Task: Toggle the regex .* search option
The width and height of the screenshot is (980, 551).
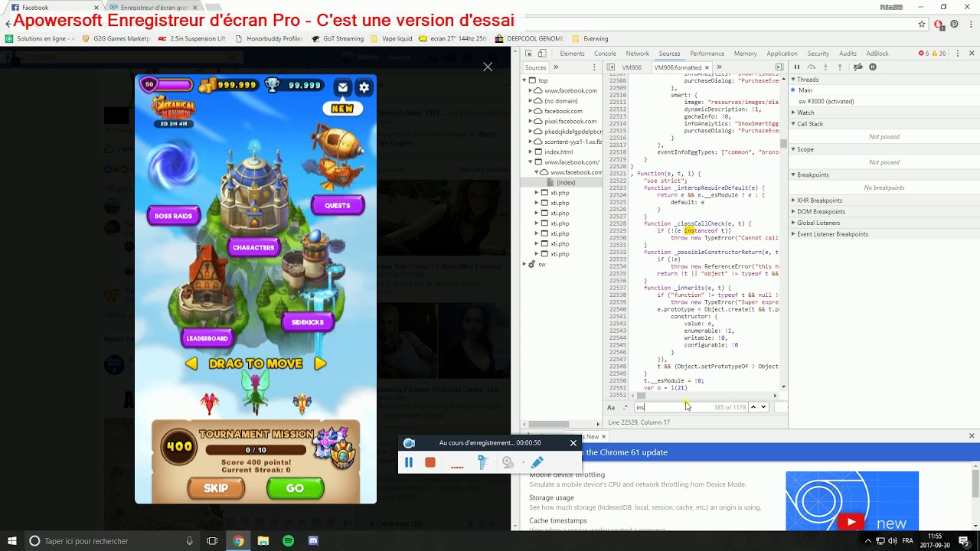Action: (625, 407)
